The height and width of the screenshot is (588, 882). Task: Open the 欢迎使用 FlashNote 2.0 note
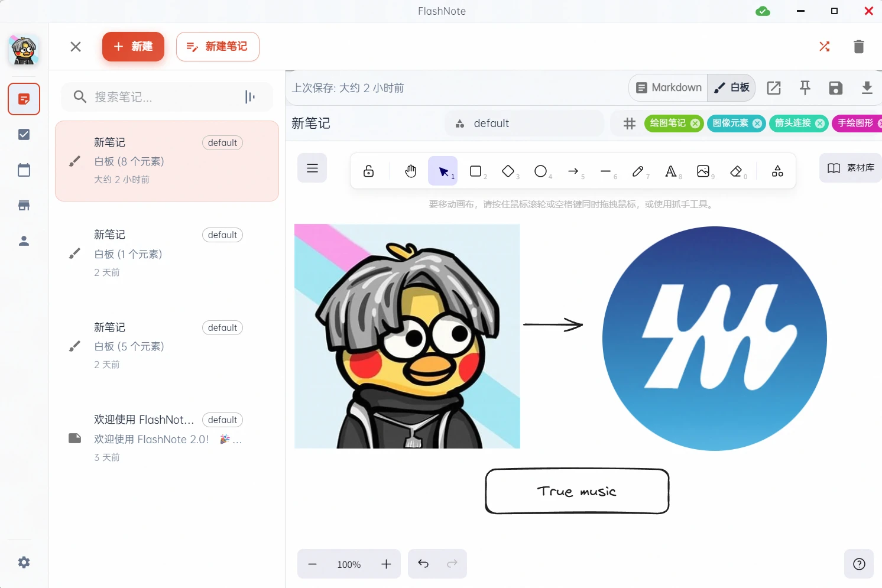167,438
